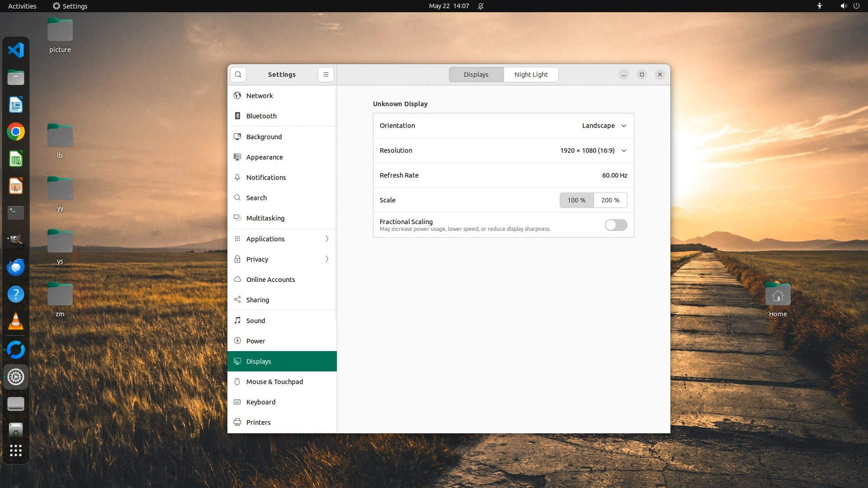This screenshot has height=488, width=868.
Task: Open Thunderbird mail from the dock
Action: 16,267
